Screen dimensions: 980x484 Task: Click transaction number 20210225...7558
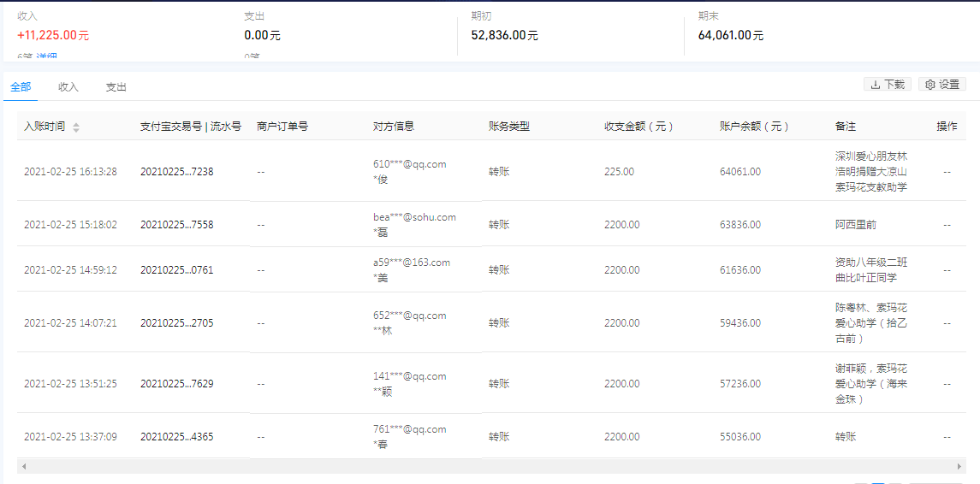[x=176, y=225]
